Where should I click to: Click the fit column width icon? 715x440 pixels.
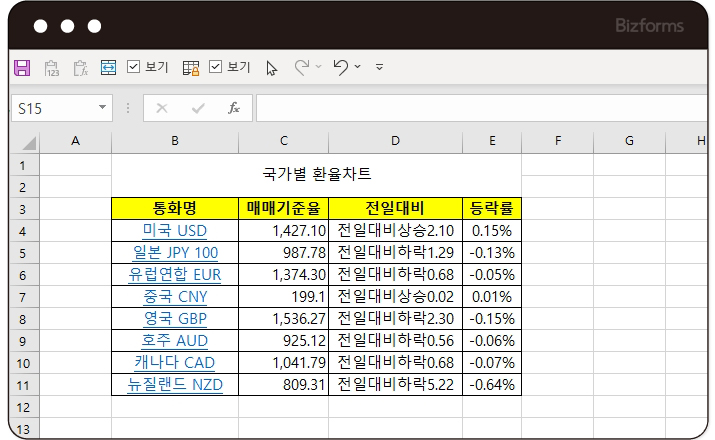(x=108, y=68)
